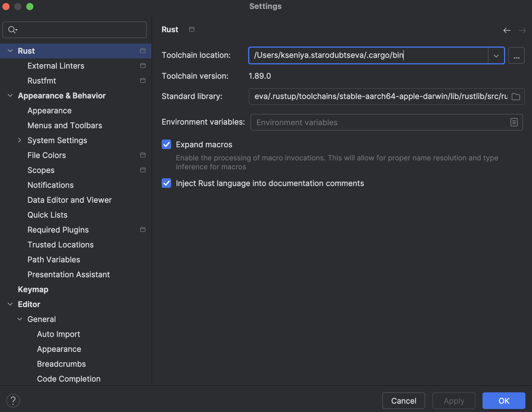Collapse the Editor General subsection
532x412 pixels.
(20, 319)
